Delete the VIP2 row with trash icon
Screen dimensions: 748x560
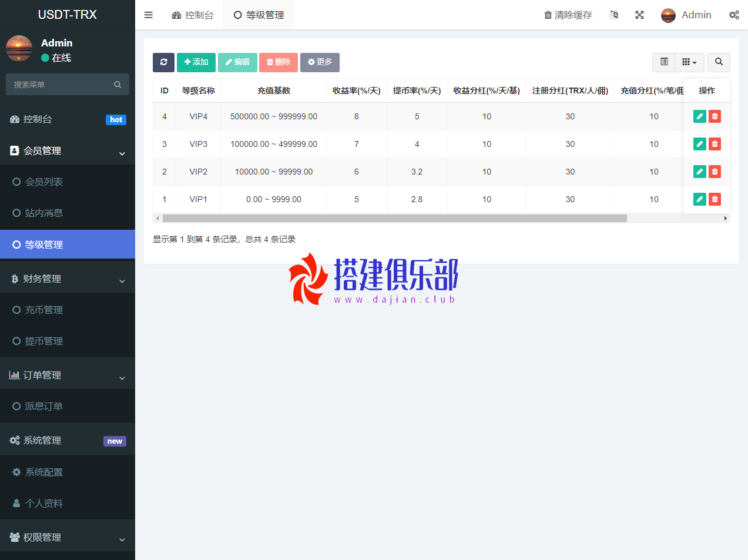(x=715, y=172)
